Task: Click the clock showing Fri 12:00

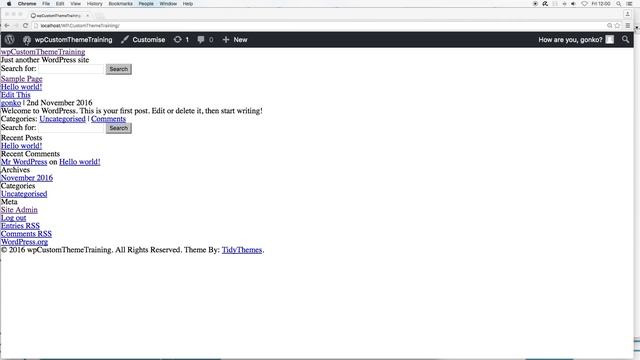Action: [x=601, y=4]
